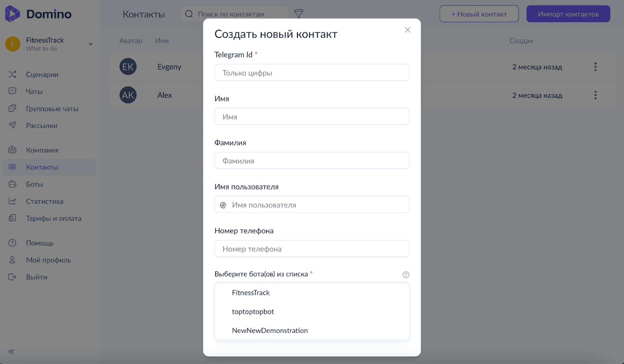Click Выйти to log out

[37, 277]
